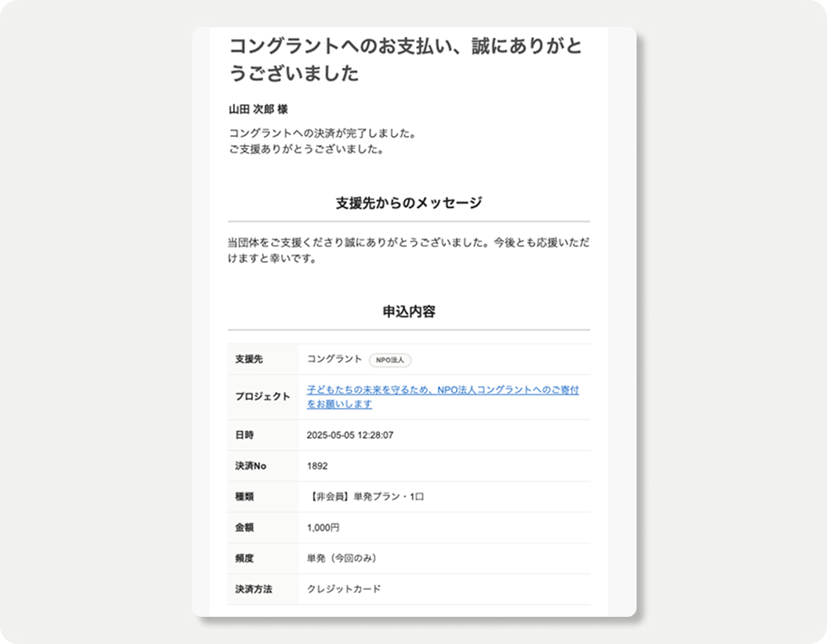Click the 決済No row label
The image size is (827, 644).
(250, 466)
